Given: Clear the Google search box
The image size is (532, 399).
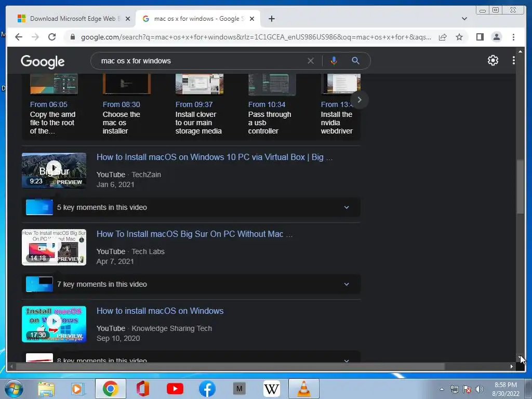Looking at the screenshot, I should (x=311, y=61).
